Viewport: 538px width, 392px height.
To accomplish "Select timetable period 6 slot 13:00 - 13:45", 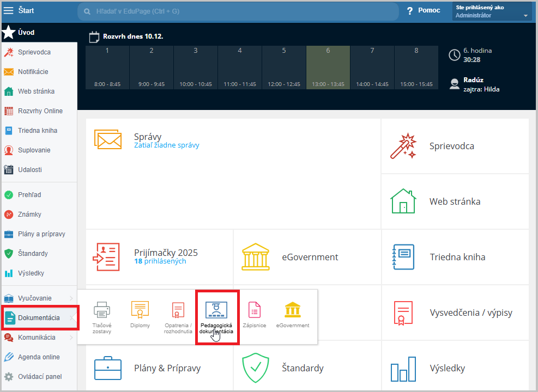I will tap(328, 68).
